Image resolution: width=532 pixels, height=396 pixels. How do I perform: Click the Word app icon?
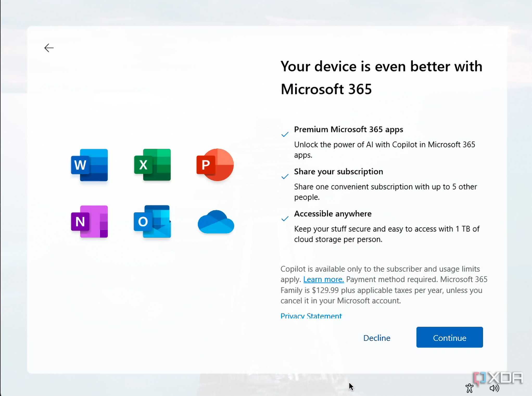(x=89, y=165)
